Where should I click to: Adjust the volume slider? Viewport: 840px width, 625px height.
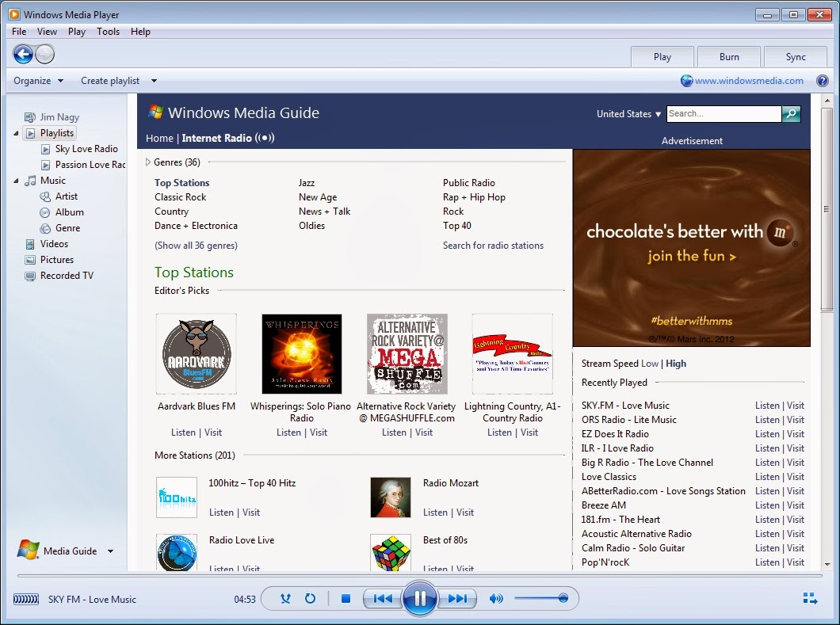tap(544, 599)
